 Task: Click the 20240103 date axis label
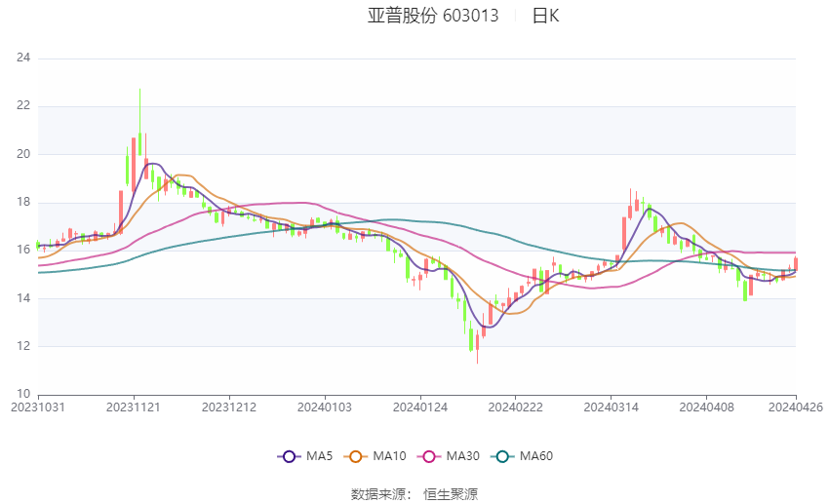click(325, 407)
